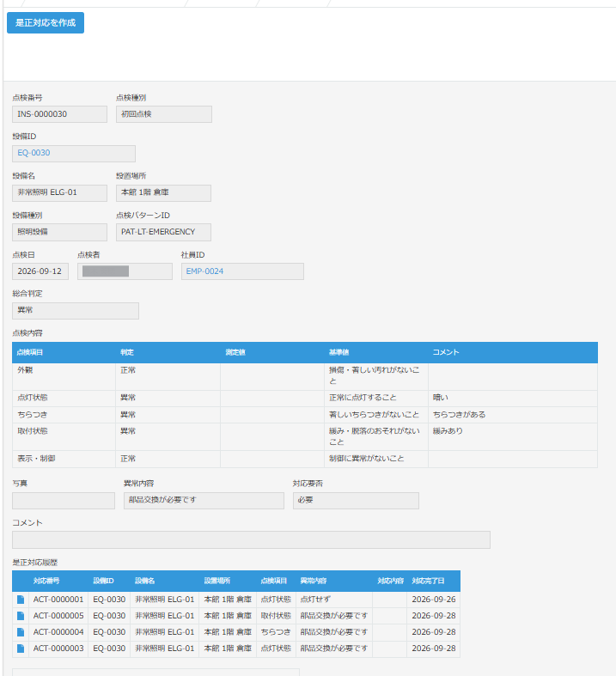Open record icon for ACT-0000003
The height and width of the screenshot is (676, 616).
[x=21, y=649]
